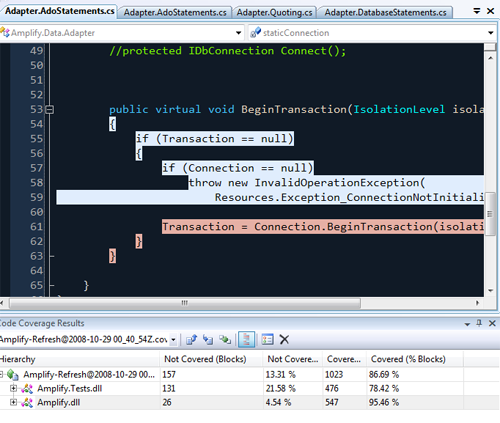The image size is (500, 423).
Task: Click line 53 BeginTransaction declaration
Action: 296,109
